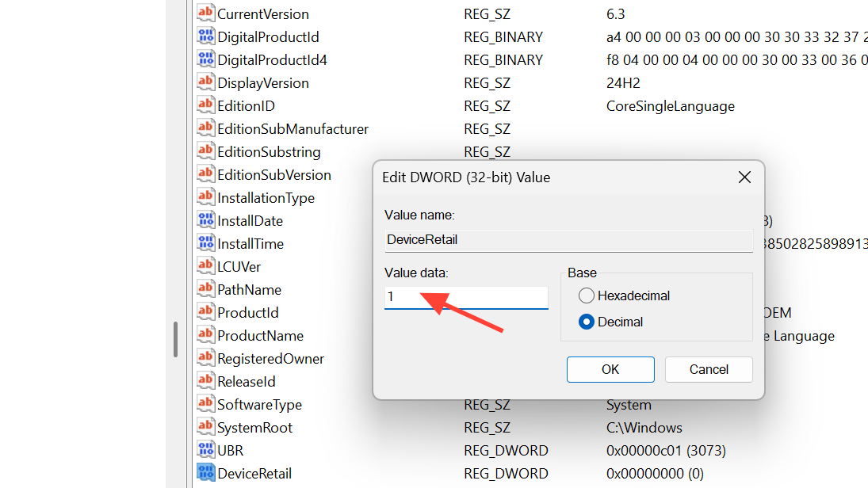The image size is (868, 488).
Task: Click the CurrentVersion string value icon
Action: [205, 13]
